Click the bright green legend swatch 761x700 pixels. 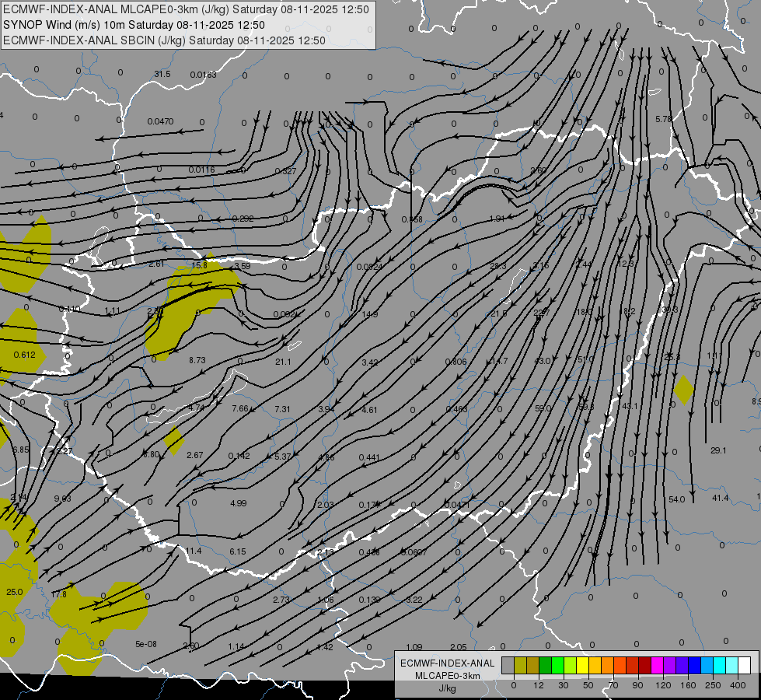(557, 665)
